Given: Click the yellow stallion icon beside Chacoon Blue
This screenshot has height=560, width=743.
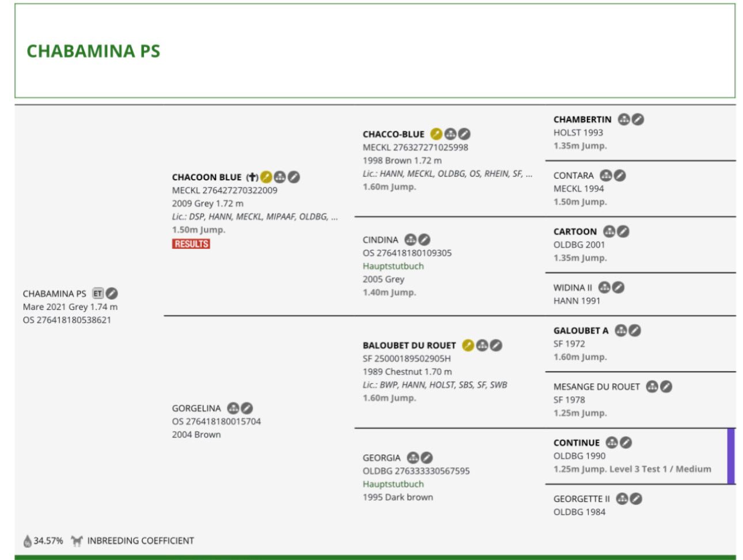Looking at the screenshot, I should pyautogui.click(x=266, y=177).
